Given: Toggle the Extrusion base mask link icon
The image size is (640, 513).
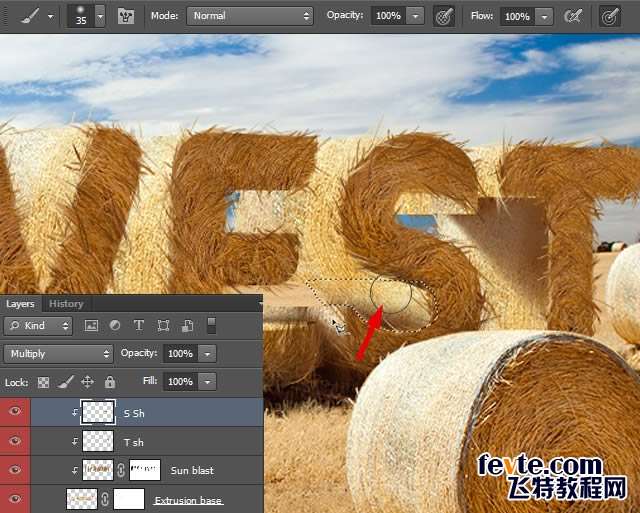Looking at the screenshot, I should pos(105,499).
